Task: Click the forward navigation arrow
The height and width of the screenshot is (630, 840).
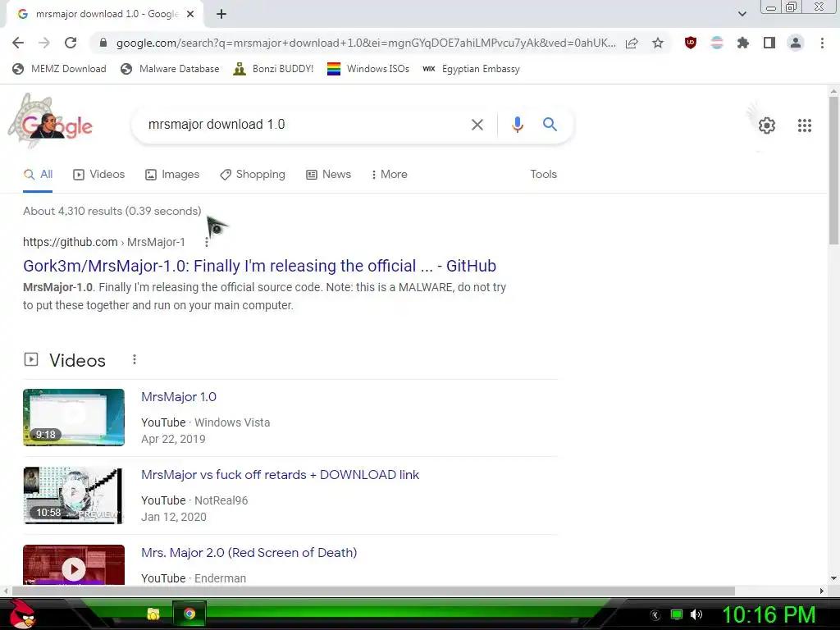Action: point(44,43)
